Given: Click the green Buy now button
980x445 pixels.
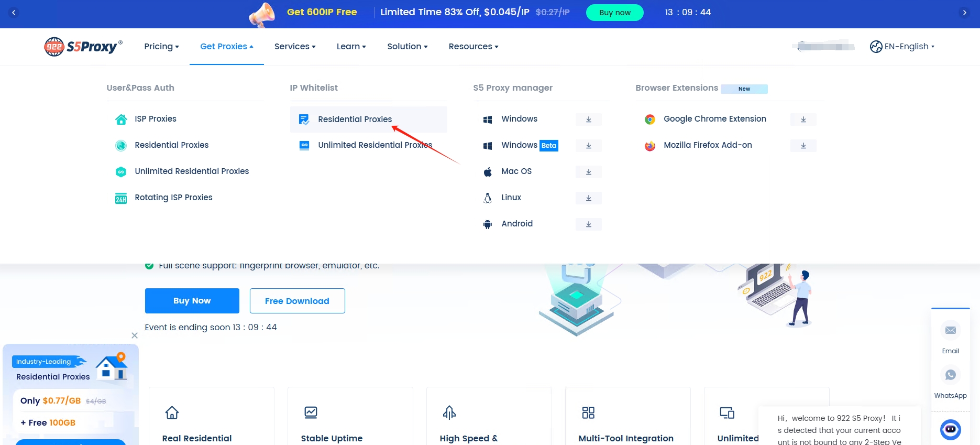Looking at the screenshot, I should click(x=614, y=13).
